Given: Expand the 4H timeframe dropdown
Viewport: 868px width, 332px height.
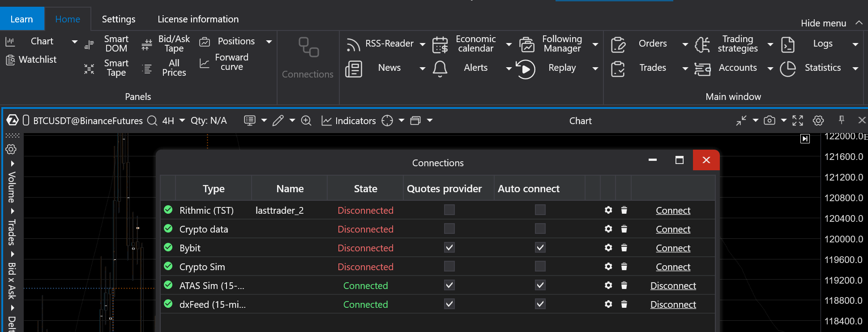Looking at the screenshot, I should pos(182,121).
